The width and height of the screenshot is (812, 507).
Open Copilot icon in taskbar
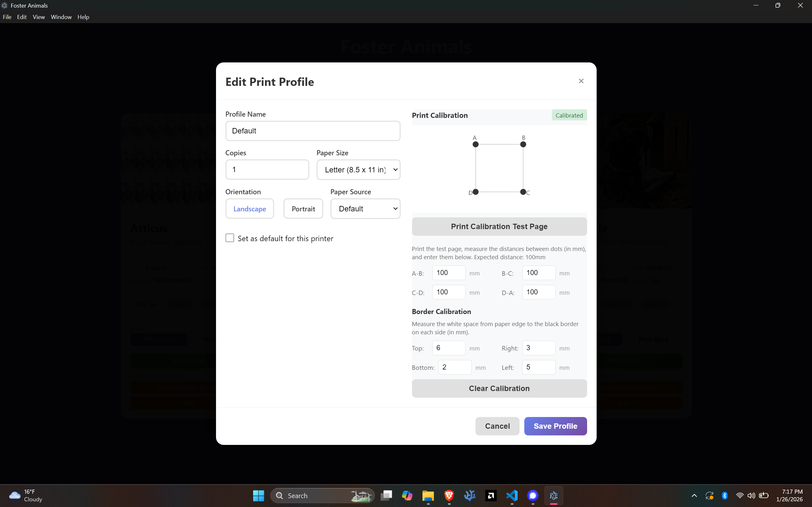[x=407, y=495]
